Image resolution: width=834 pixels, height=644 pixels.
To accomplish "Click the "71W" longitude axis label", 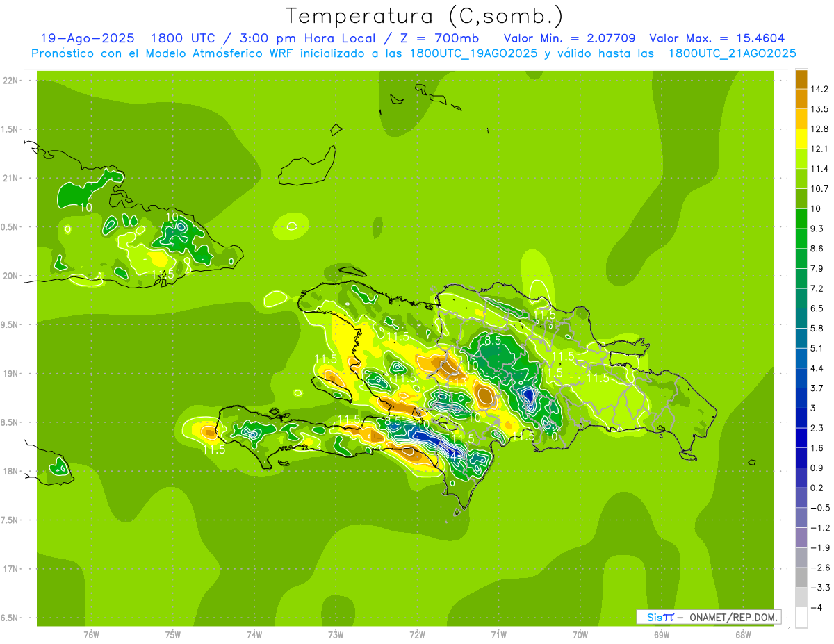I will coord(498,634).
